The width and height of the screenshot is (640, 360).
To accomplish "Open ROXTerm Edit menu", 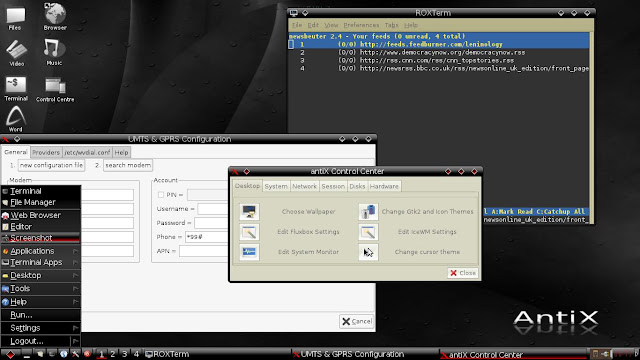I will (x=313, y=25).
